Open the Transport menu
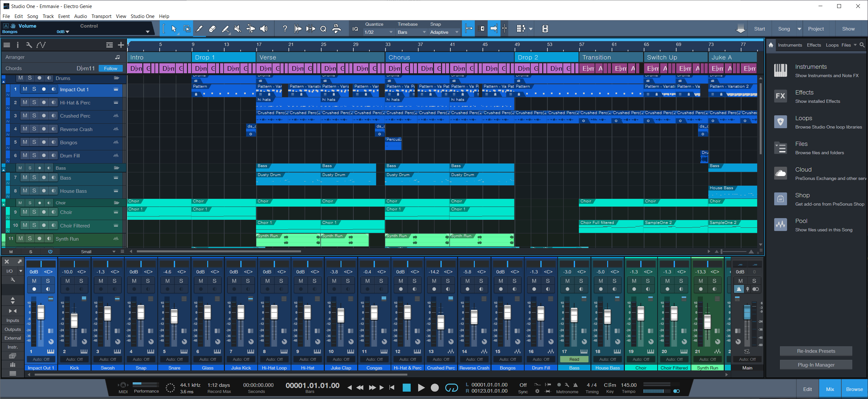868x399 pixels. click(x=101, y=16)
